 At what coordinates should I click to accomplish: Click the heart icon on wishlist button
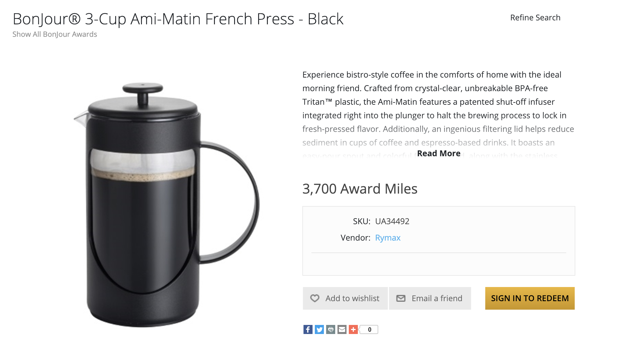[x=315, y=298]
